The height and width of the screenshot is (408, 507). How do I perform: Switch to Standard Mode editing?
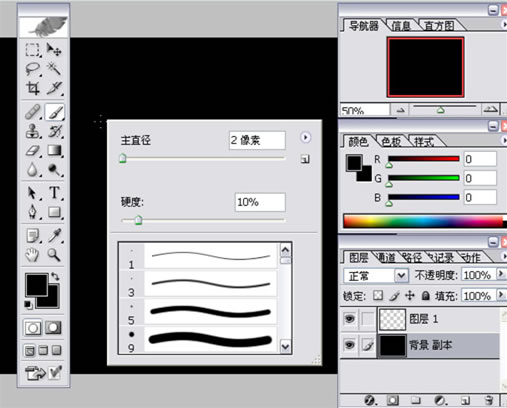[33, 328]
